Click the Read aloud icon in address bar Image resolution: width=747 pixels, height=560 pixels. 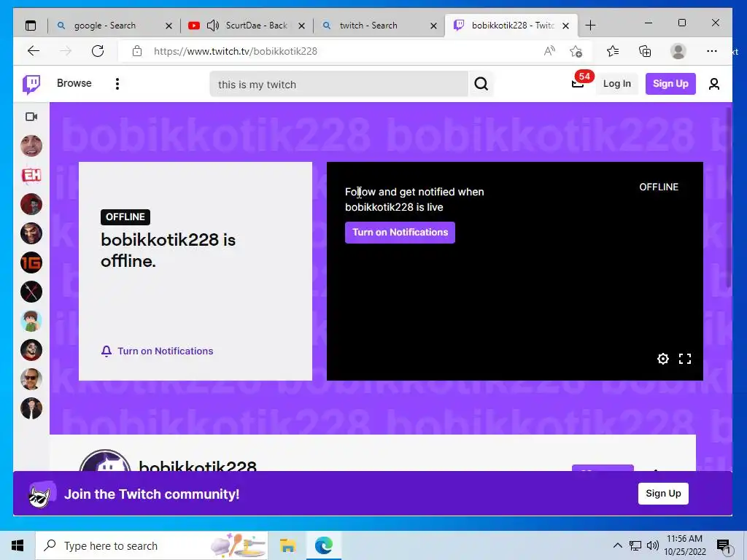coord(549,51)
